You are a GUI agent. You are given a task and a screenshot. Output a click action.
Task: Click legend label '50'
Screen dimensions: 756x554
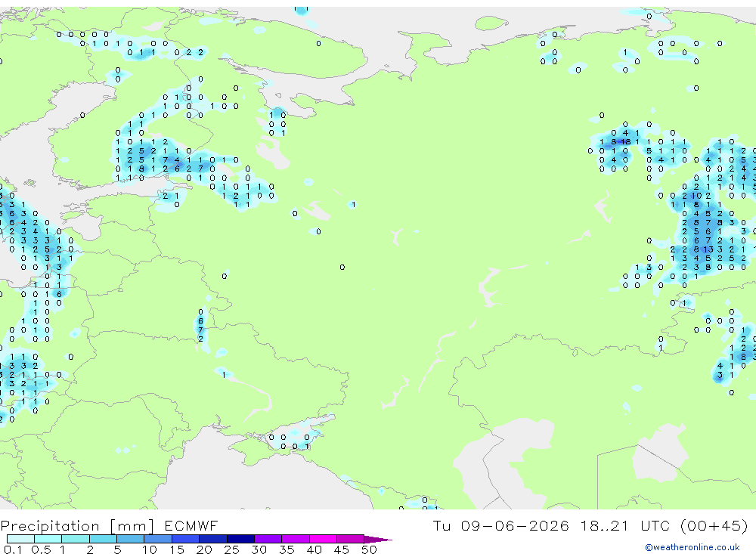click(x=369, y=549)
